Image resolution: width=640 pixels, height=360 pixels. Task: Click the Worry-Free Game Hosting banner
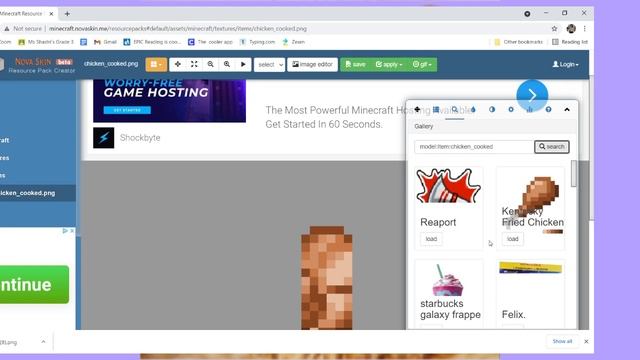(169, 101)
